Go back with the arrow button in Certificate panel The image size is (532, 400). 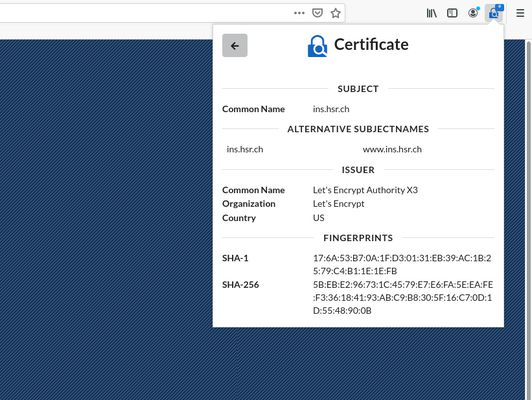point(234,45)
